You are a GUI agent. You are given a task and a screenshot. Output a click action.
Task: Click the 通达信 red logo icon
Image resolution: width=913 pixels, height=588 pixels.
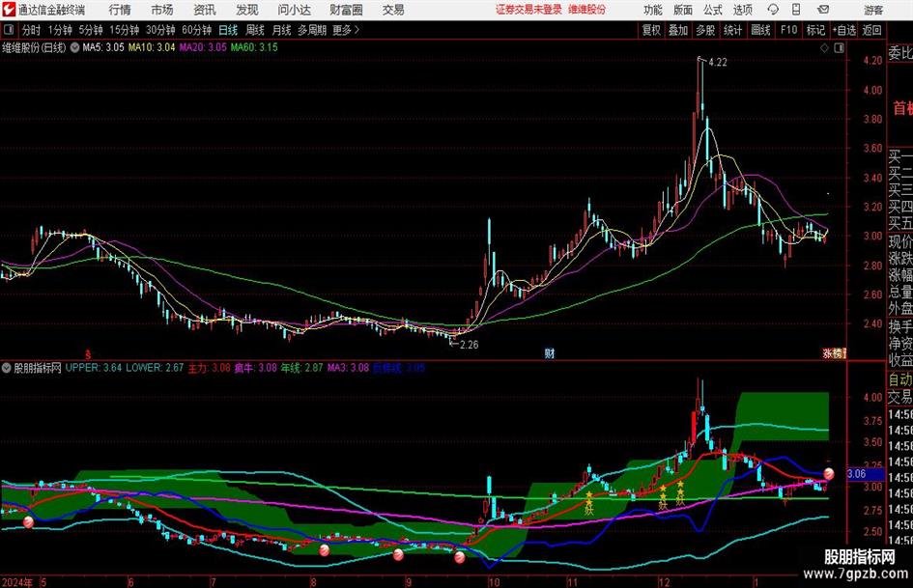click(x=9, y=10)
